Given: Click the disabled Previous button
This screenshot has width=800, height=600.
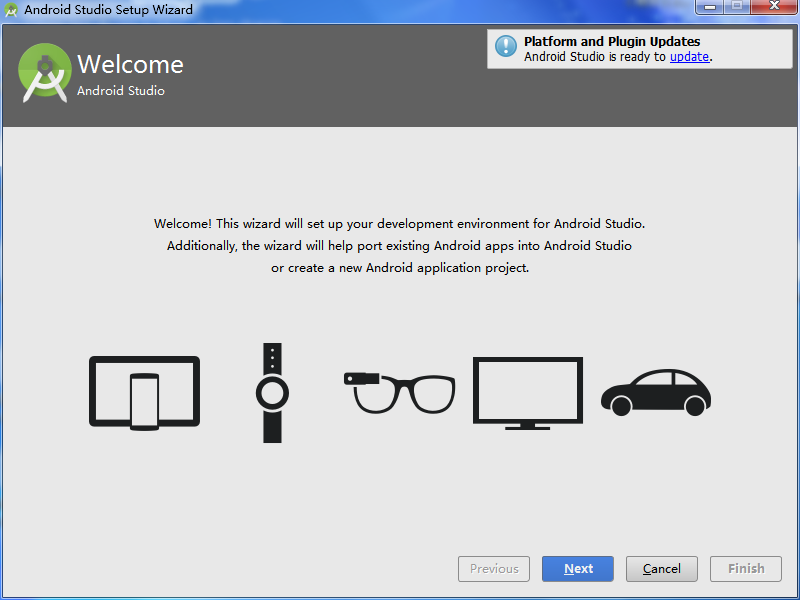Looking at the screenshot, I should (x=494, y=569).
